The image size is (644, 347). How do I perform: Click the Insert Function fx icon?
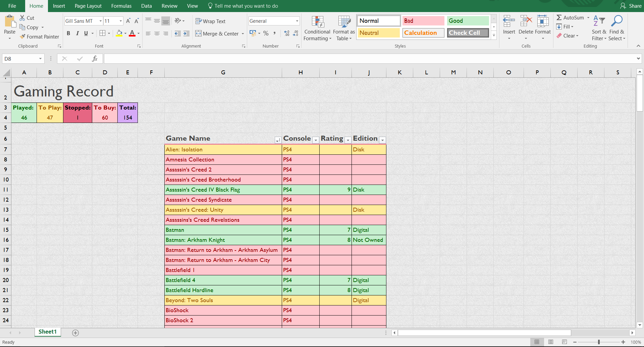point(95,59)
